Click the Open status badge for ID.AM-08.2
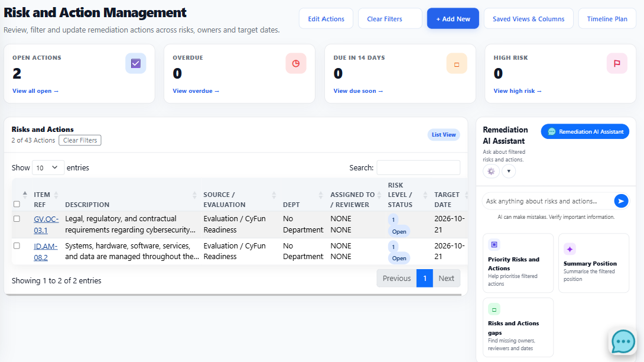 point(399,258)
